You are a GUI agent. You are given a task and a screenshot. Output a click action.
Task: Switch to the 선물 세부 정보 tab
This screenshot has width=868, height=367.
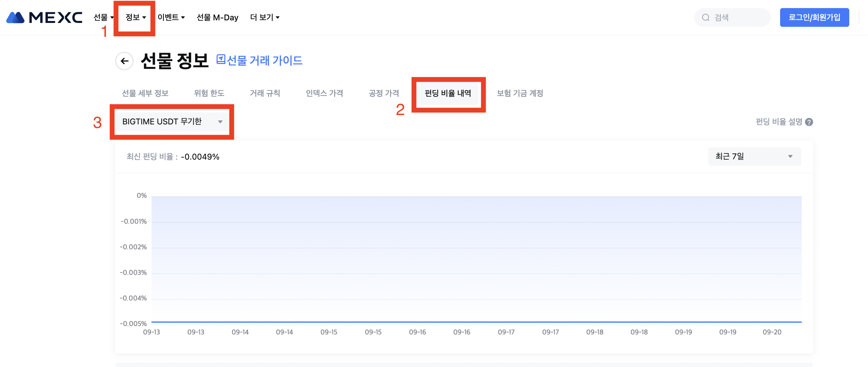pos(145,93)
